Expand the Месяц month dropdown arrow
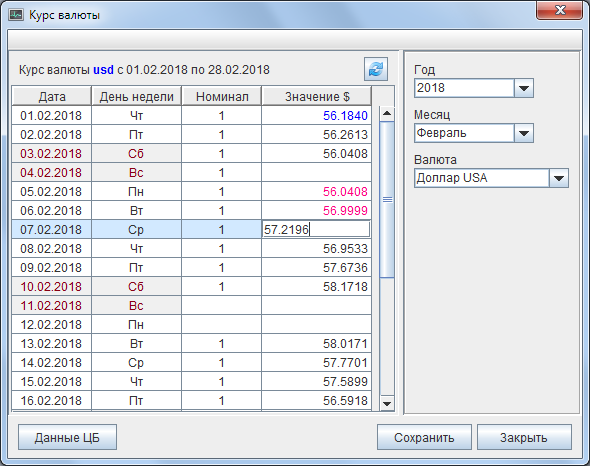This screenshot has height=466, width=590. click(524, 133)
